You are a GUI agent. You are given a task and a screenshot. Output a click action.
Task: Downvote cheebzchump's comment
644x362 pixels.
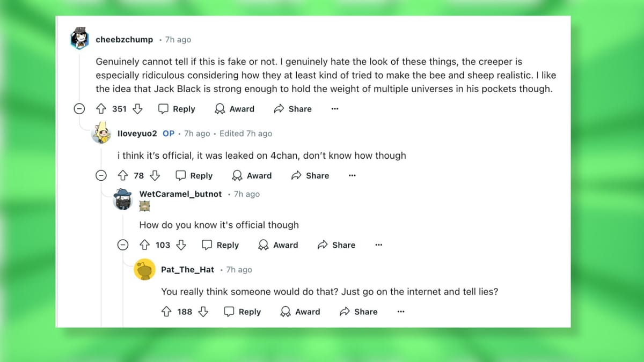click(x=137, y=109)
